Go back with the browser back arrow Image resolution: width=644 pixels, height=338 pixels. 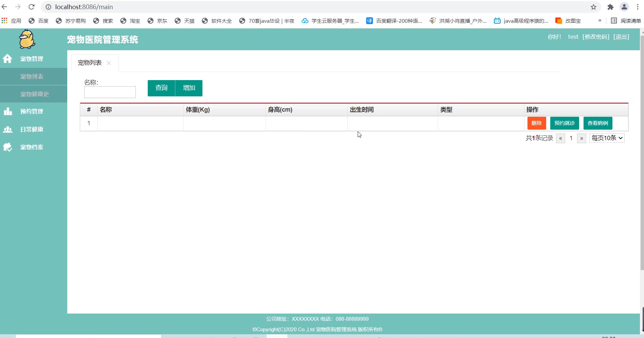click(x=4, y=7)
